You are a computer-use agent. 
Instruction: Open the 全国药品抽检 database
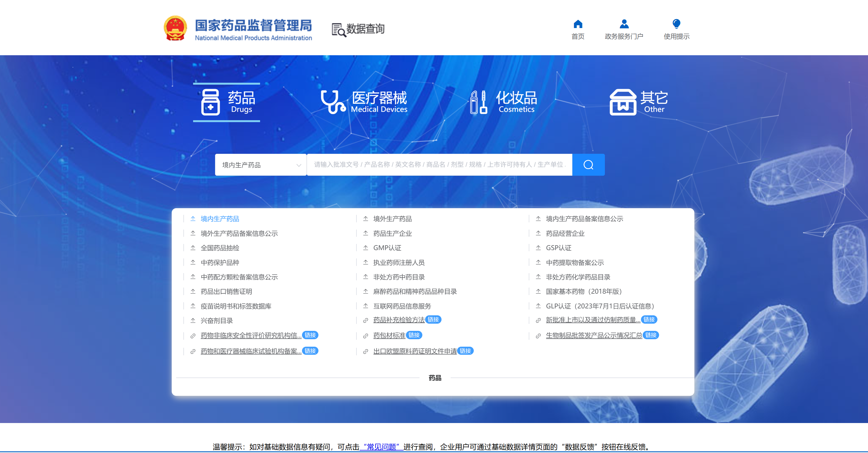(x=220, y=248)
